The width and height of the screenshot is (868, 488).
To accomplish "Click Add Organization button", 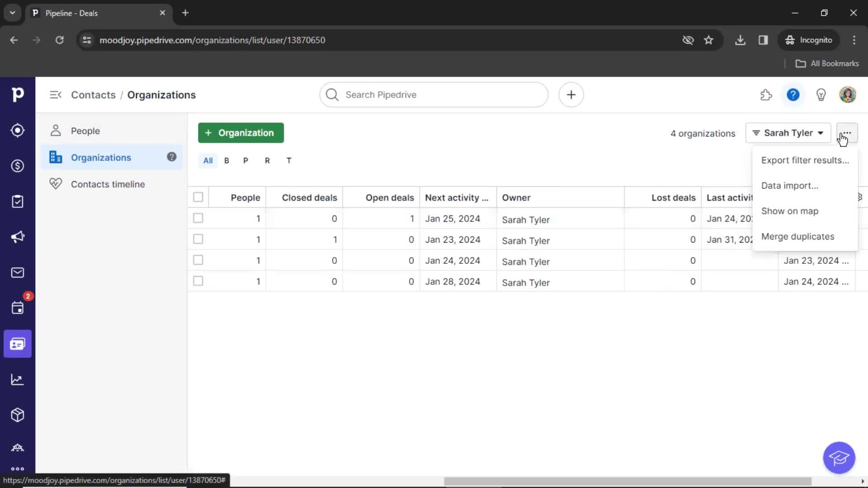I will point(240,133).
